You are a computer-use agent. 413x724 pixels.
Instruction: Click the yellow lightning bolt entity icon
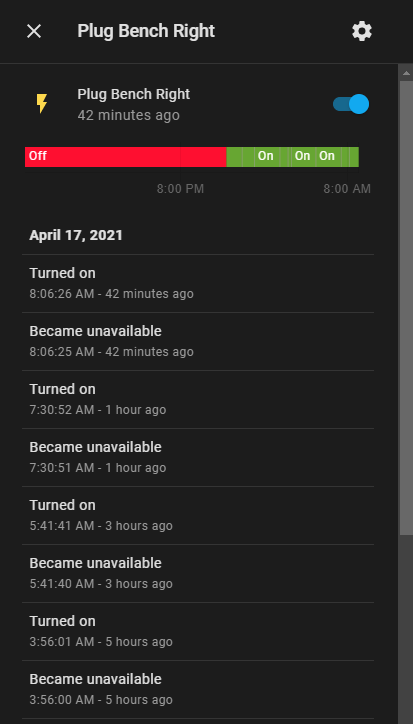pos(42,104)
